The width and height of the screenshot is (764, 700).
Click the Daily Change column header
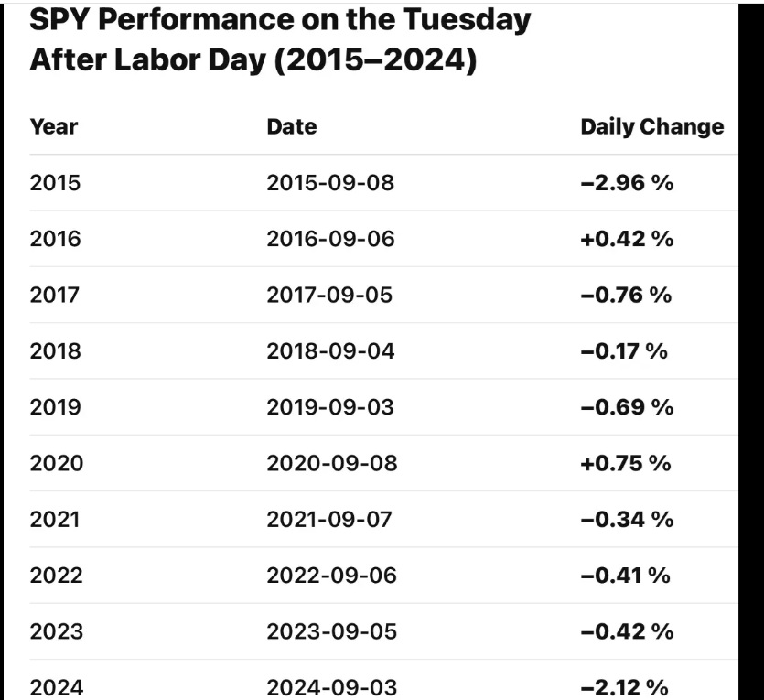651,126
